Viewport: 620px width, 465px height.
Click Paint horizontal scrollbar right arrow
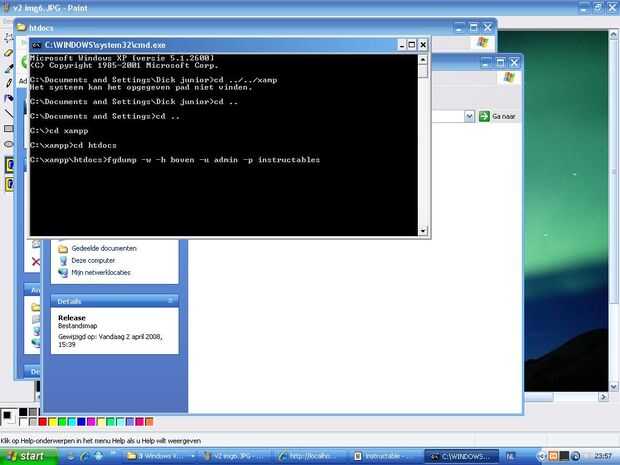click(x=603, y=396)
